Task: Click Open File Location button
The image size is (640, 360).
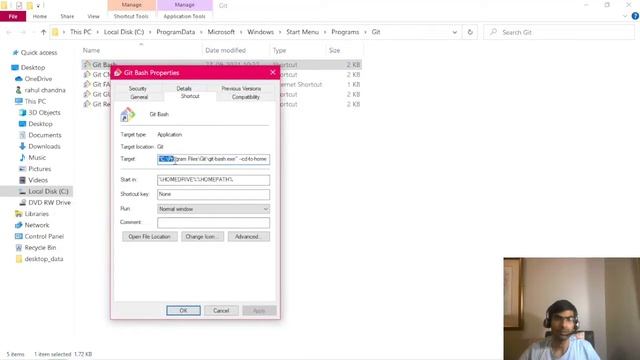Action: pos(149,237)
